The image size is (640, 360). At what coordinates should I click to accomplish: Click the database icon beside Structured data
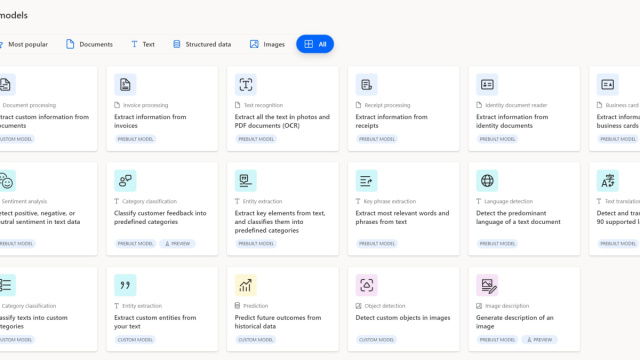(176, 44)
